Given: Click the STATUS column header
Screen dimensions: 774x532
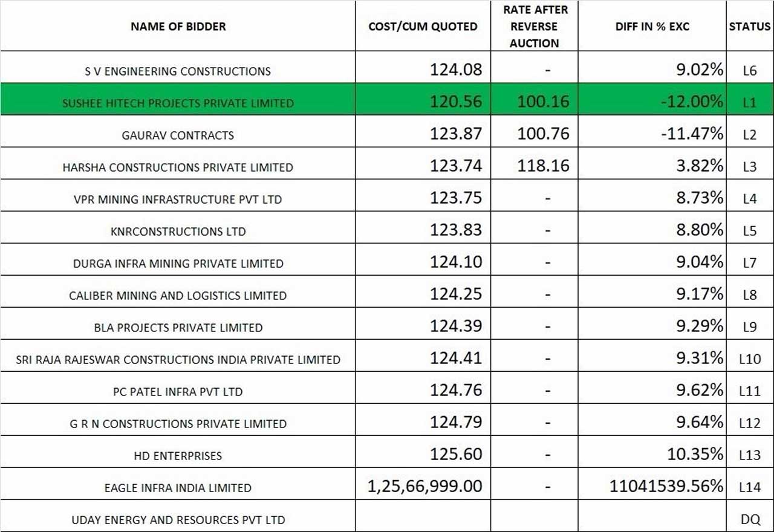Looking at the screenshot, I should click(x=750, y=27).
